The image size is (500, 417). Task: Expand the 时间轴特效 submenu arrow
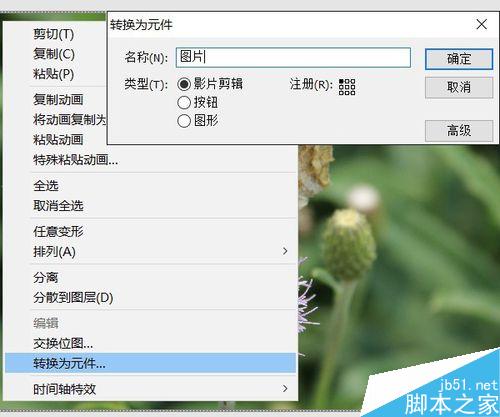[285, 388]
